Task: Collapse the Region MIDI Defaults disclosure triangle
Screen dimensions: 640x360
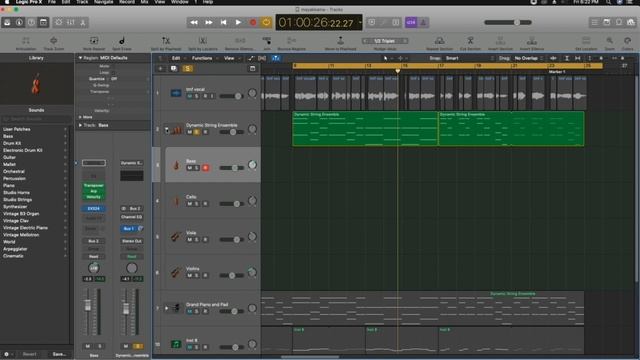Action: [x=80, y=58]
